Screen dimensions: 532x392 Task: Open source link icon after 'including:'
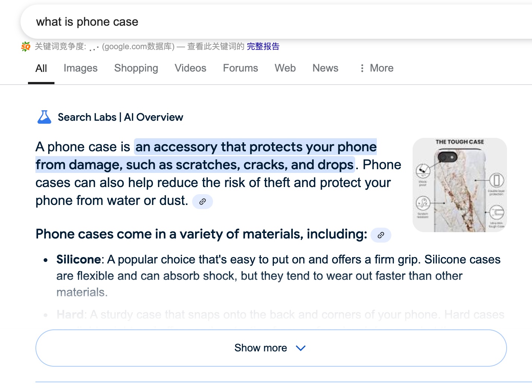[x=381, y=235]
